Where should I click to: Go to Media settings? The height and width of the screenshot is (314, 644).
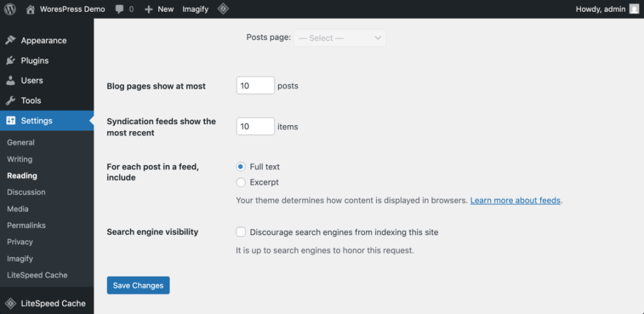click(18, 209)
